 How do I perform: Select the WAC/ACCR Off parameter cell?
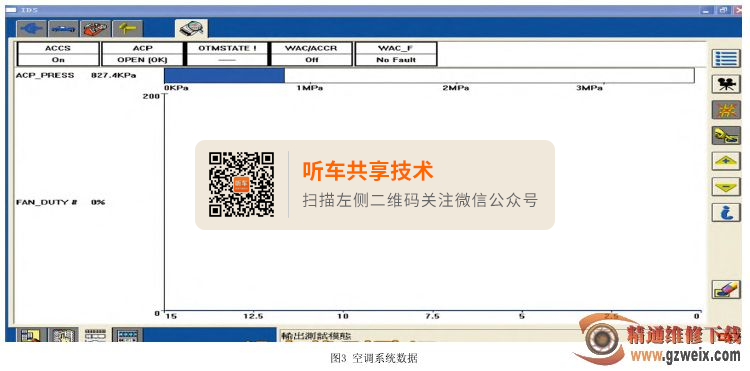[311, 54]
